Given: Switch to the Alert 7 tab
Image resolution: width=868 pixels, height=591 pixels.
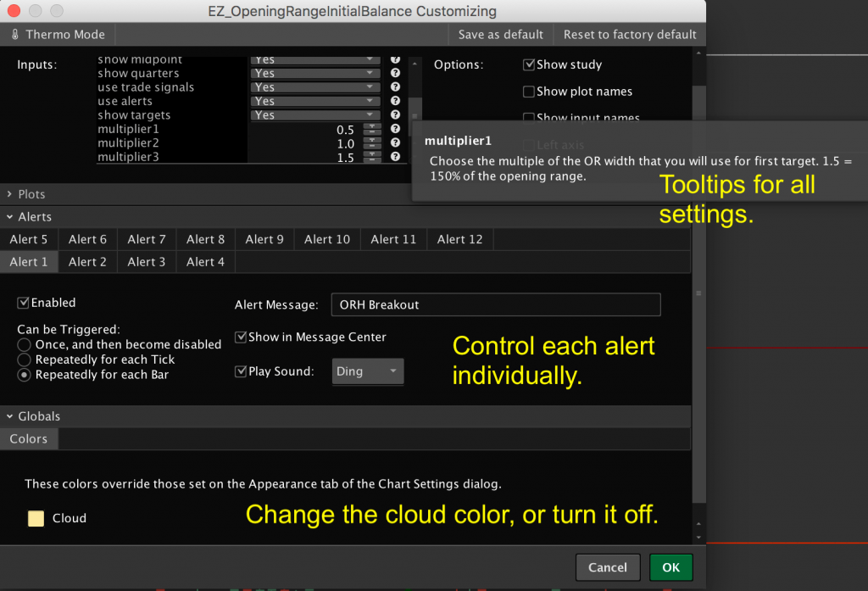Looking at the screenshot, I should coord(146,239).
